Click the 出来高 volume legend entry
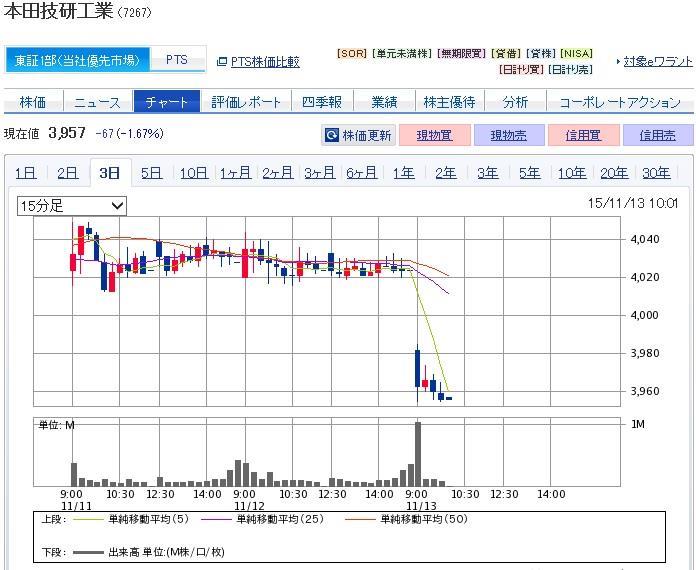This screenshot has height=570, width=696. click(149, 552)
